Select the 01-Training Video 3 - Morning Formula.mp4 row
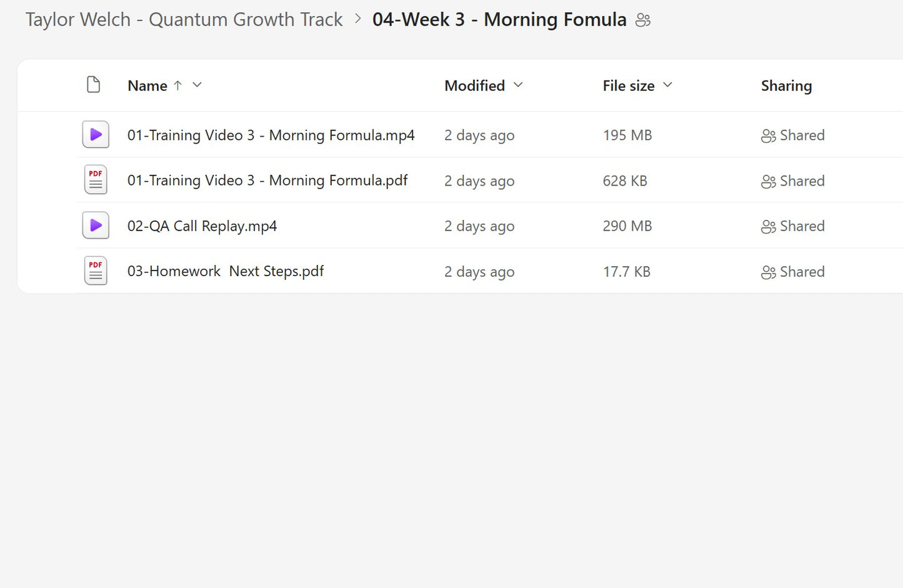Image resolution: width=903 pixels, height=588 pixels. tap(271, 135)
